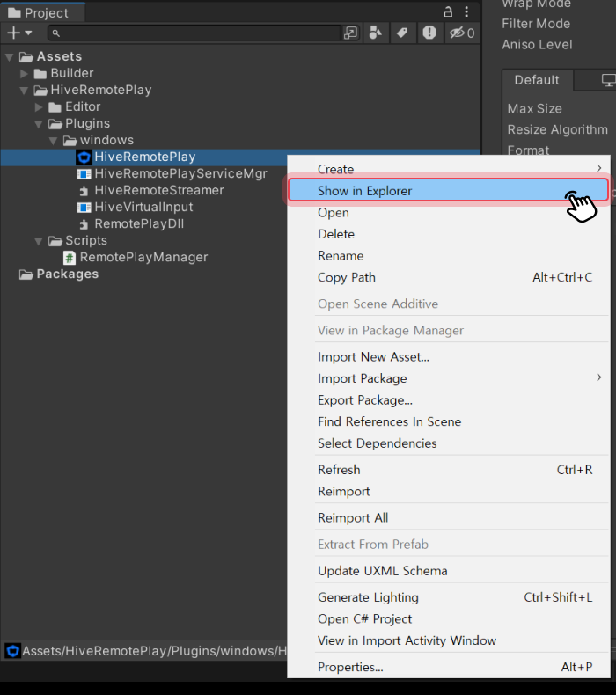616x695 pixels.
Task: Click the Search by Log Type icon
Action: (x=429, y=33)
